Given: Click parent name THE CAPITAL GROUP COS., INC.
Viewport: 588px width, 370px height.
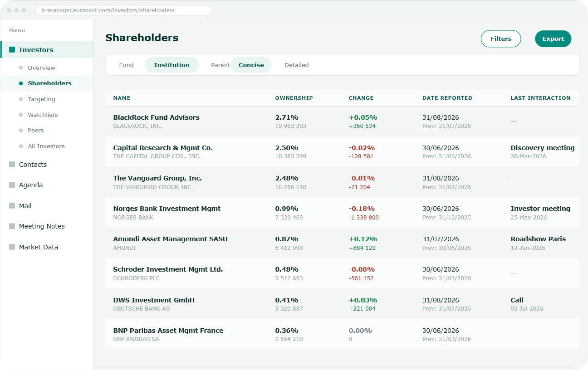Looking at the screenshot, I should 157,156.
